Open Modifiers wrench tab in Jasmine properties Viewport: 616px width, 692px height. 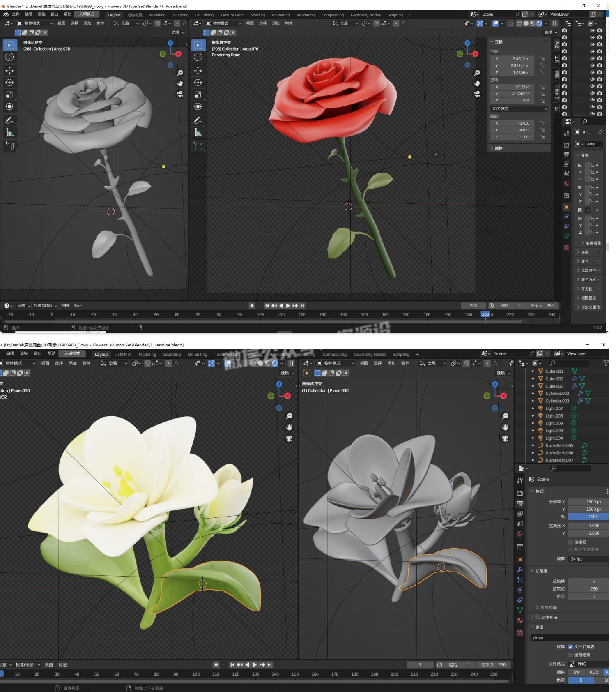click(x=520, y=570)
